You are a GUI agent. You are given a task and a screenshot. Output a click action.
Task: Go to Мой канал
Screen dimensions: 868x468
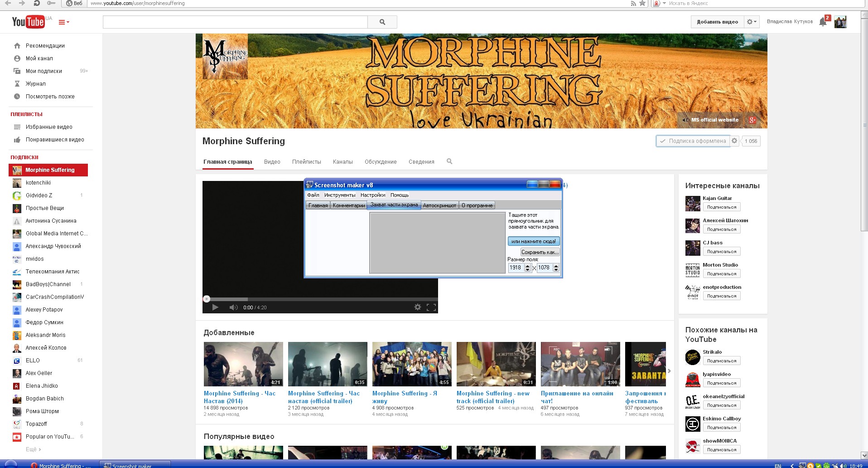39,58
